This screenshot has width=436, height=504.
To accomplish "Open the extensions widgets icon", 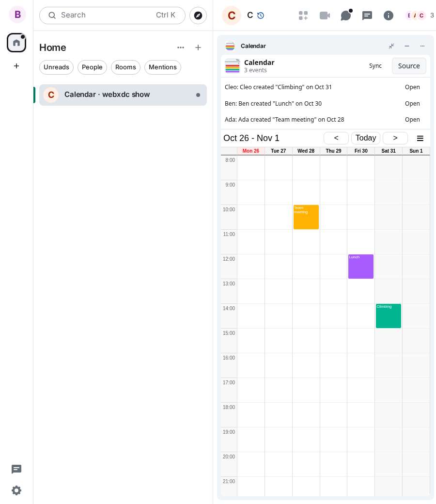I will pyautogui.click(x=303, y=16).
